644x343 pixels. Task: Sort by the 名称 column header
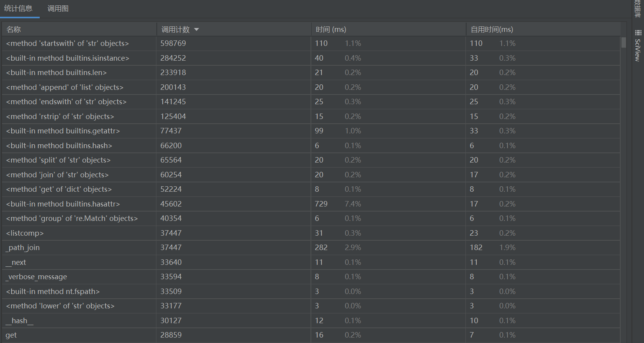pos(14,30)
